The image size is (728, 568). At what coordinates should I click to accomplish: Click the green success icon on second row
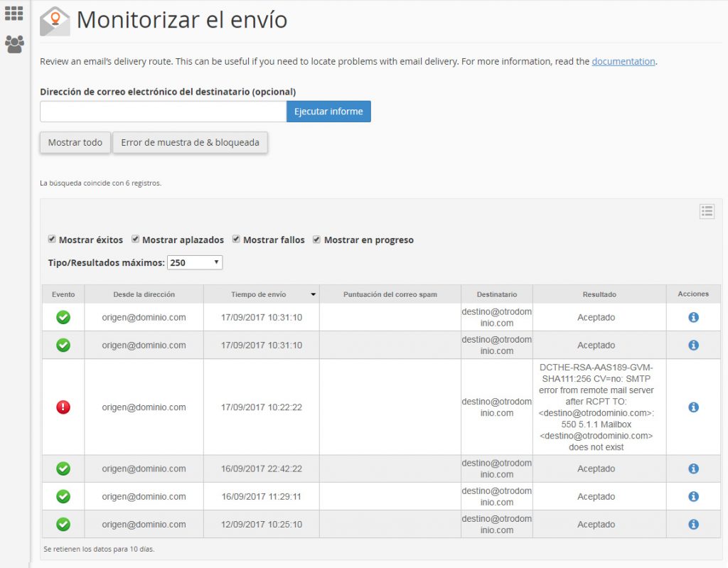(x=63, y=345)
